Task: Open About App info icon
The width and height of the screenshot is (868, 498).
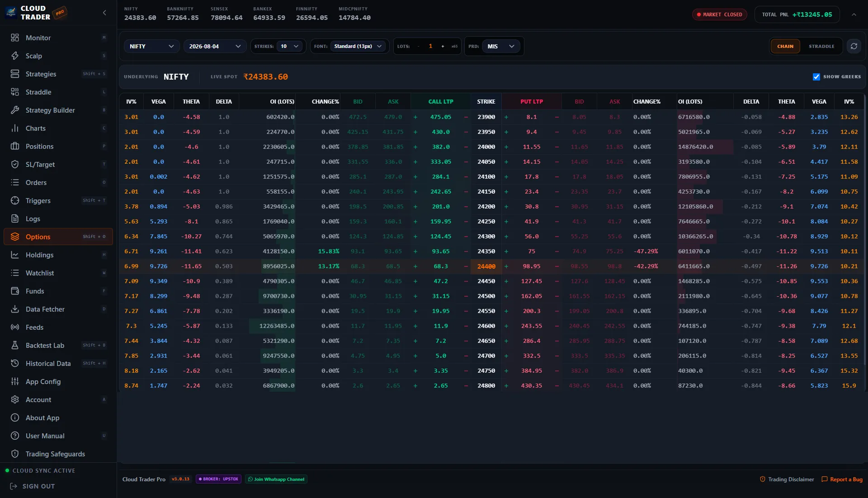Action: click(15, 417)
